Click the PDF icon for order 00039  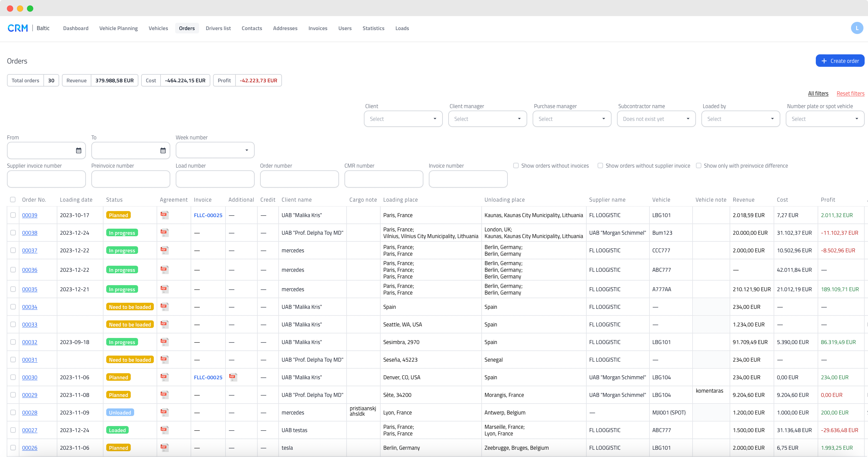(165, 215)
